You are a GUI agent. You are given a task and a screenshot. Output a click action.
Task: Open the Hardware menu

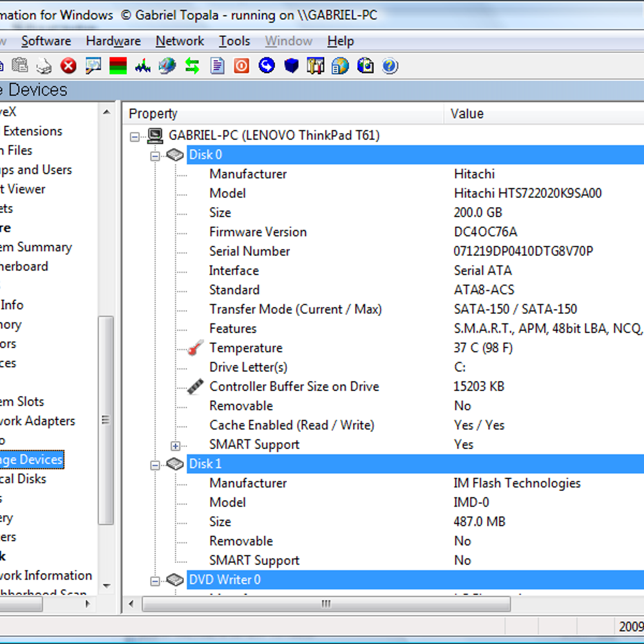(x=113, y=41)
